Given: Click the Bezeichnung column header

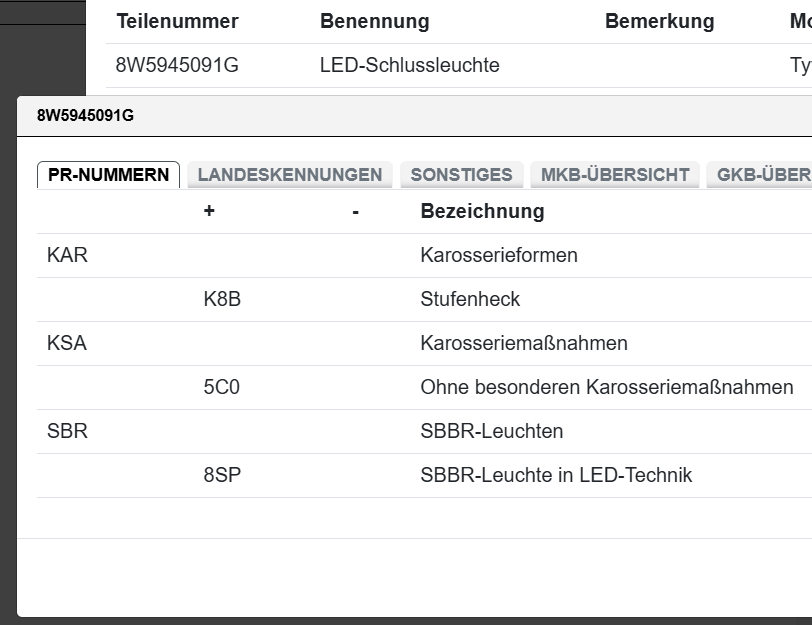Looking at the screenshot, I should pos(482,211).
